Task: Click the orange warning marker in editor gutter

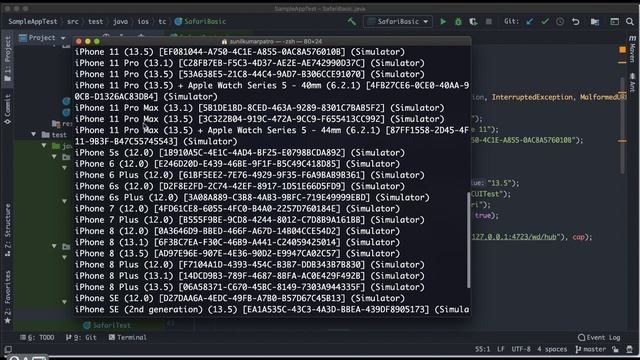Action: 622,50
